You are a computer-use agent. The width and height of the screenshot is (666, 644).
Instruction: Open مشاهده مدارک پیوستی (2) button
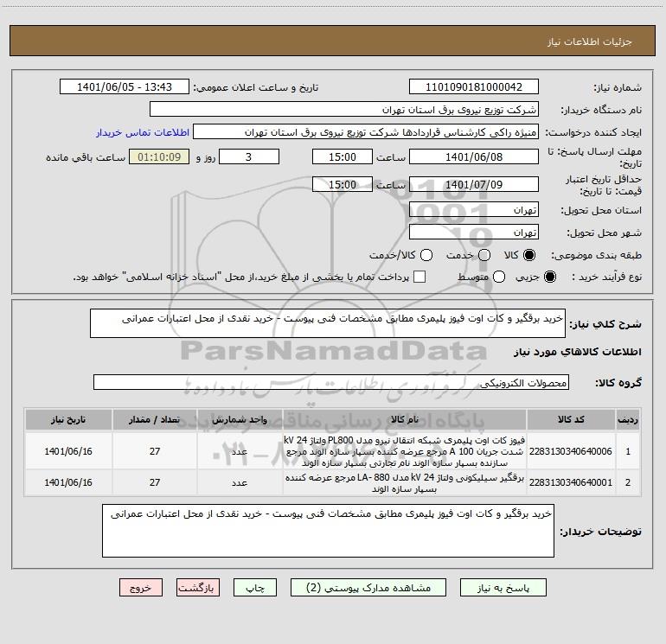[368, 588]
